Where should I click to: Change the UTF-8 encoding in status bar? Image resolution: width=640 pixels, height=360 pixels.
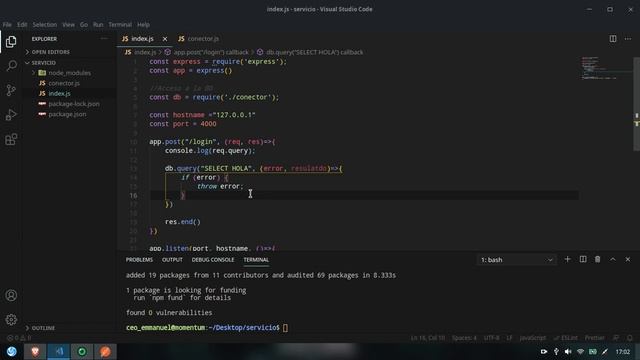(x=491, y=338)
